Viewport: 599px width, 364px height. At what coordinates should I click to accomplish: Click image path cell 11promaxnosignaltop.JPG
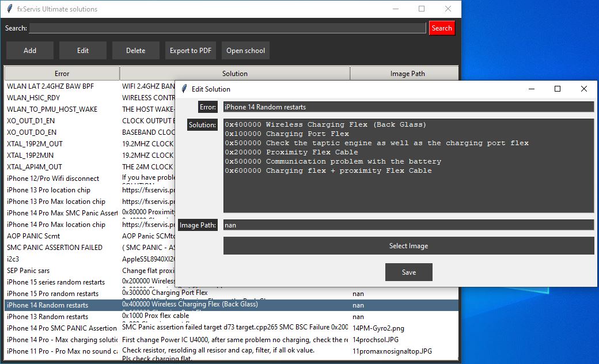[392, 351]
